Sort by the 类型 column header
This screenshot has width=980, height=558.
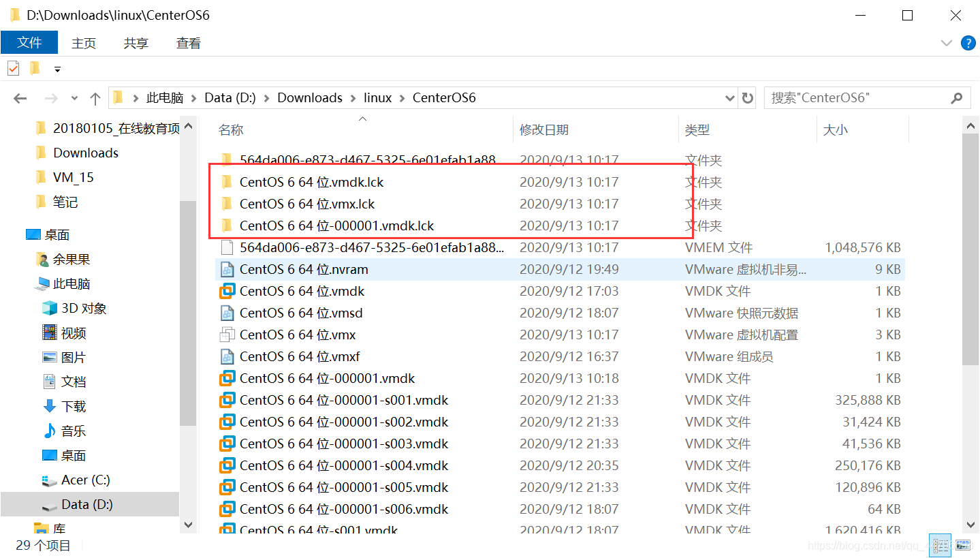click(x=697, y=129)
